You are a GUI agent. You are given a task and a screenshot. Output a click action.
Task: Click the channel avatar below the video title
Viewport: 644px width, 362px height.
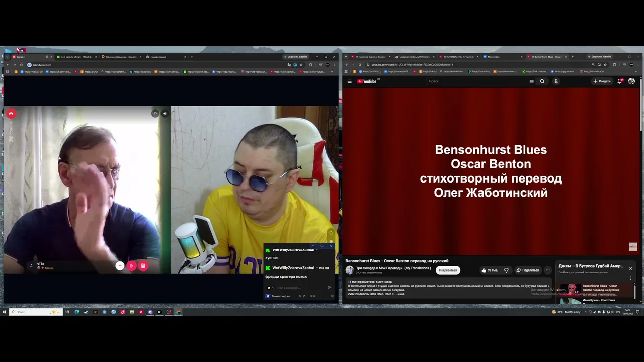pos(350,270)
